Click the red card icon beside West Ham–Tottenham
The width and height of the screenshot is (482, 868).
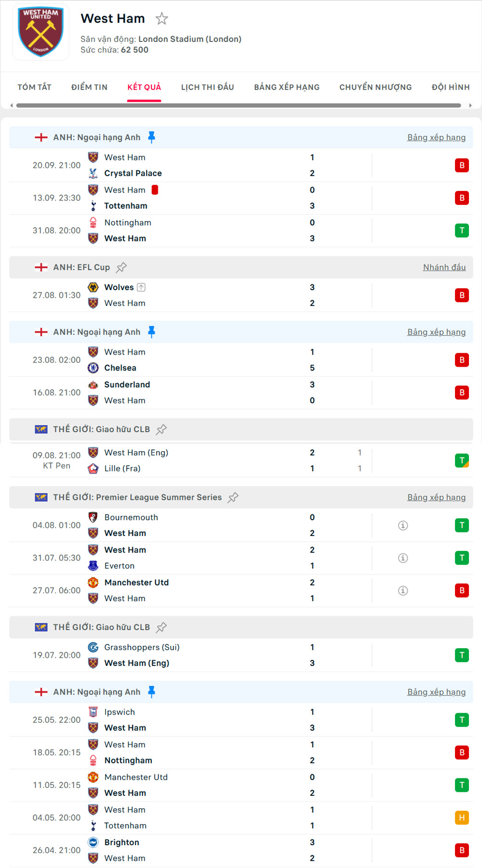[154, 190]
